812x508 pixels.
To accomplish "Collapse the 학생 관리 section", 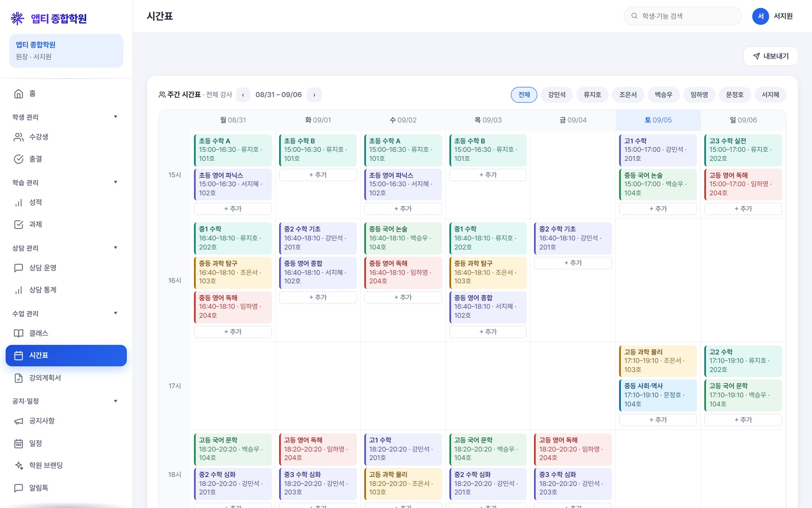I will [115, 117].
